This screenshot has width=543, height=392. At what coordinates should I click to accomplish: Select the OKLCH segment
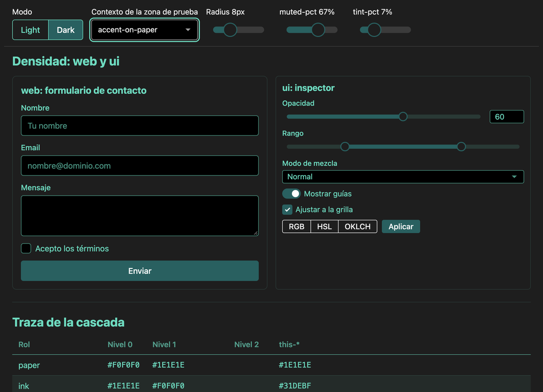[358, 227]
